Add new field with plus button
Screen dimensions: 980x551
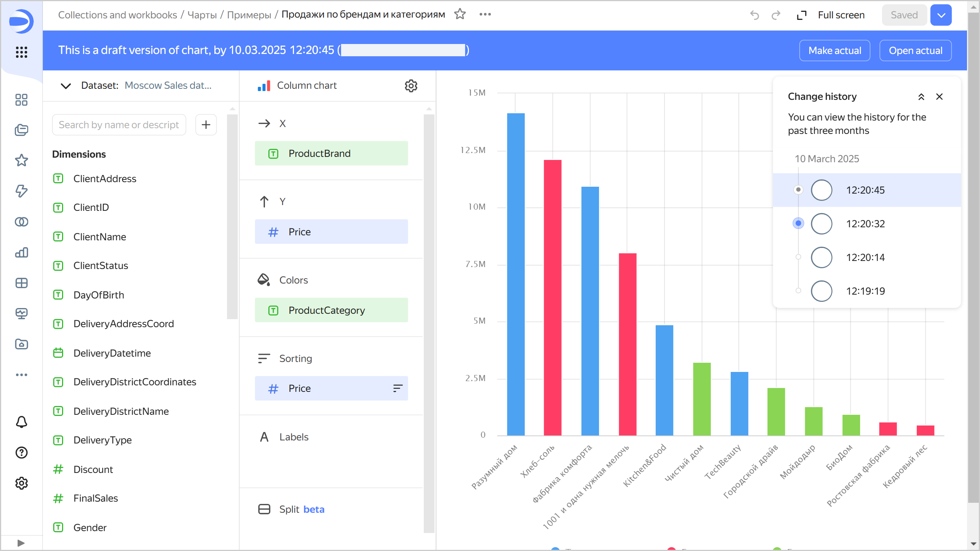(x=206, y=125)
